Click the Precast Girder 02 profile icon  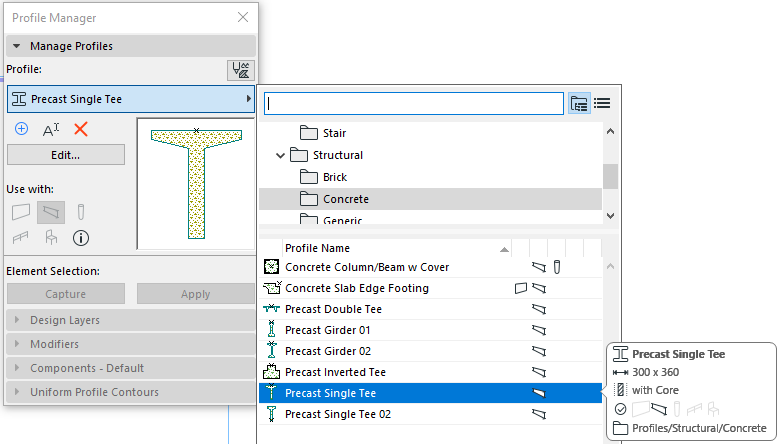[271, 350]
